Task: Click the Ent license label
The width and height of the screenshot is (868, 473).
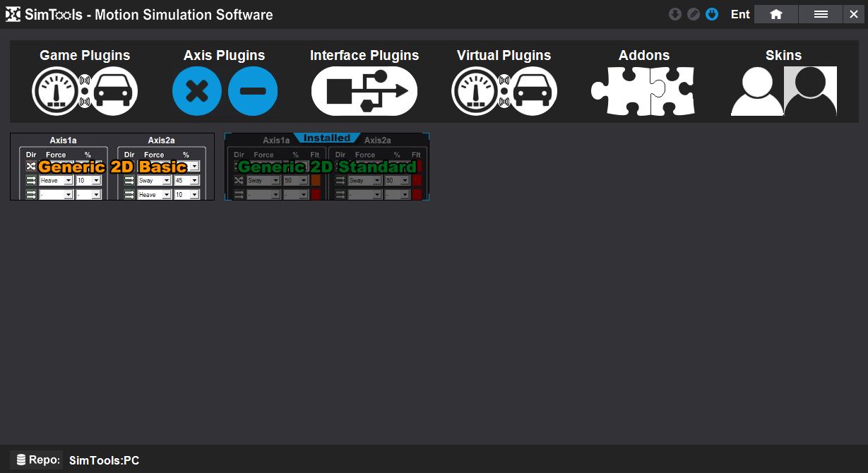Action: [x=740, y=14]
